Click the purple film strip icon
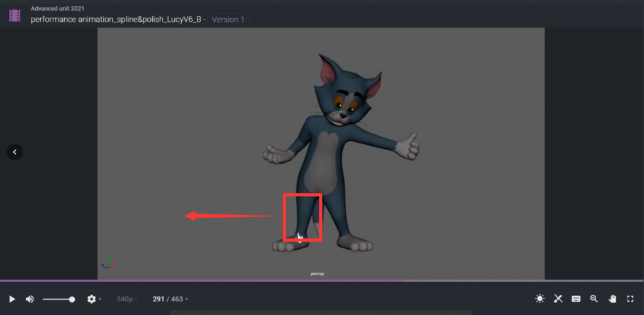This screenshot has height=315, width=644. 15,16
